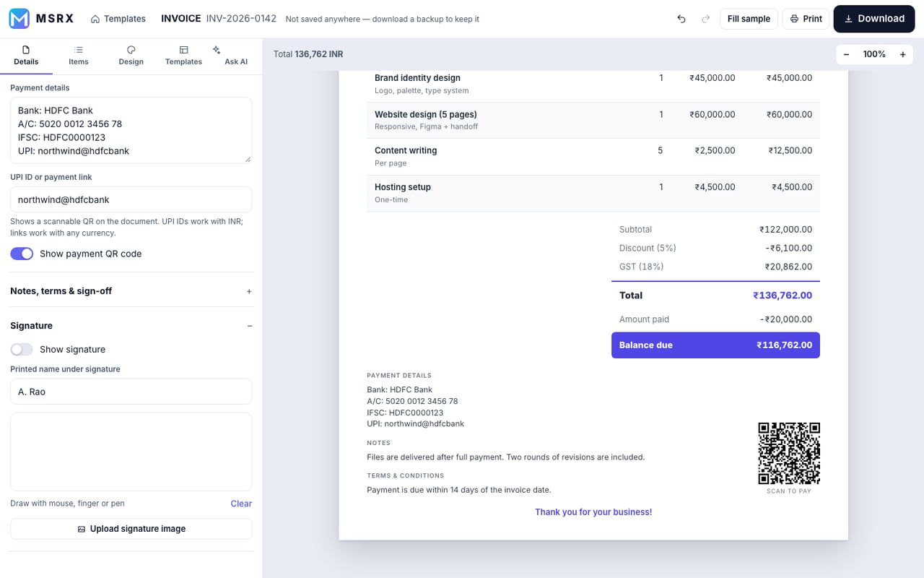Open the Templates tab in sidebar

tap(183, 56)
